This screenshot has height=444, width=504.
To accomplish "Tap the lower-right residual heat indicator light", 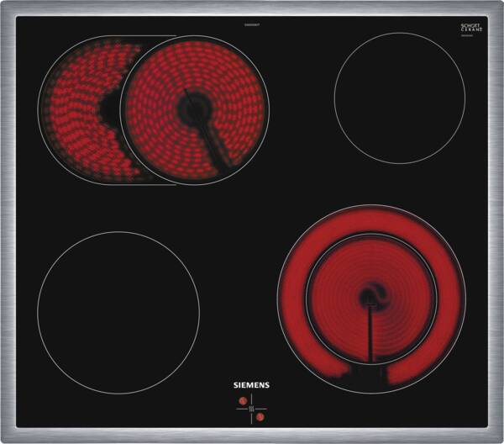I will point(260,417).
